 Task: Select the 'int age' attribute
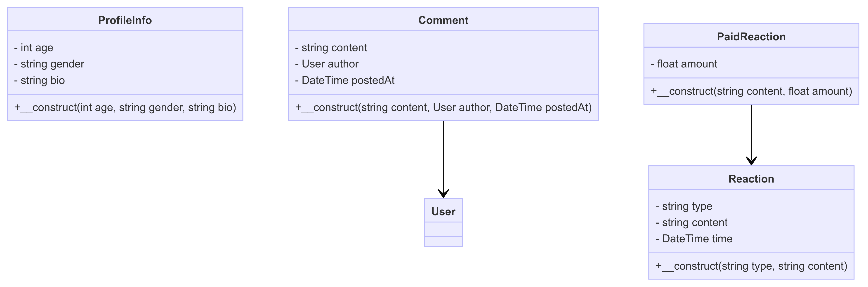coord(34,48)
